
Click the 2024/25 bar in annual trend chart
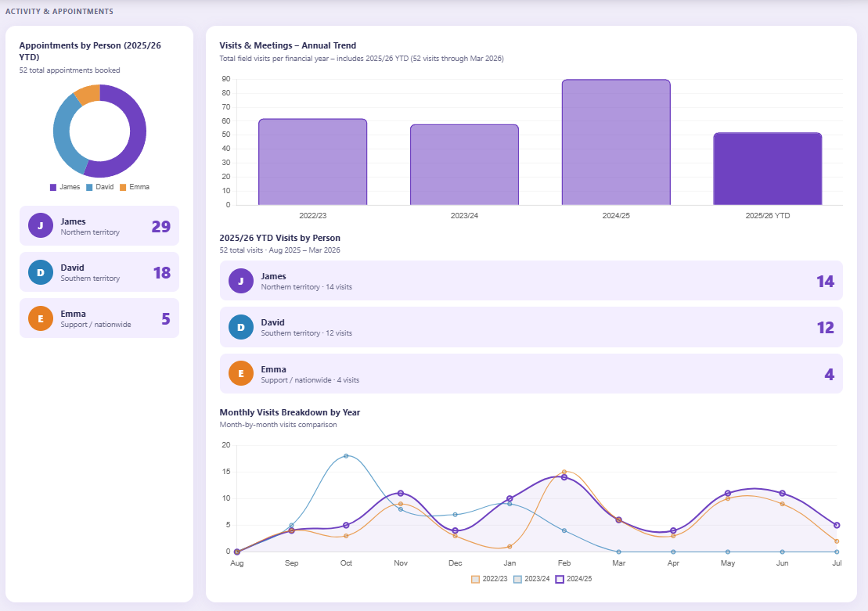tap(615, 141)
